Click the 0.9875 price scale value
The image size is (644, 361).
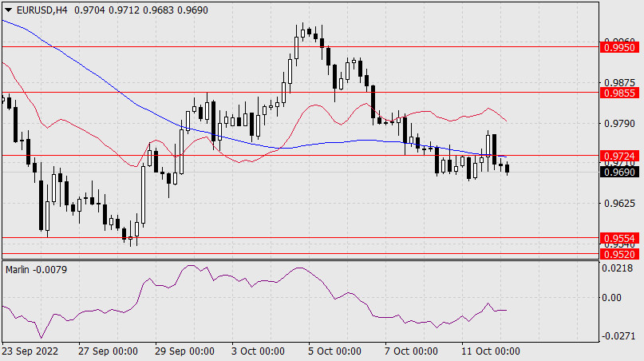tap(620, 82)
